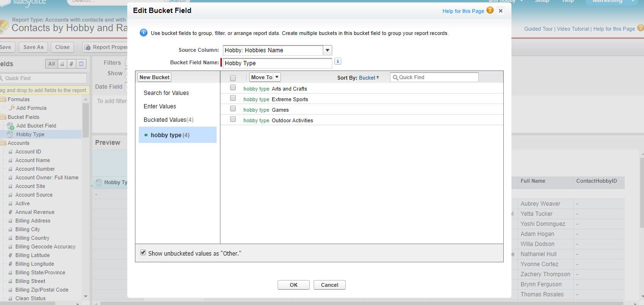
Task: Click the Cancel button
Action: (x=329, y=285)
